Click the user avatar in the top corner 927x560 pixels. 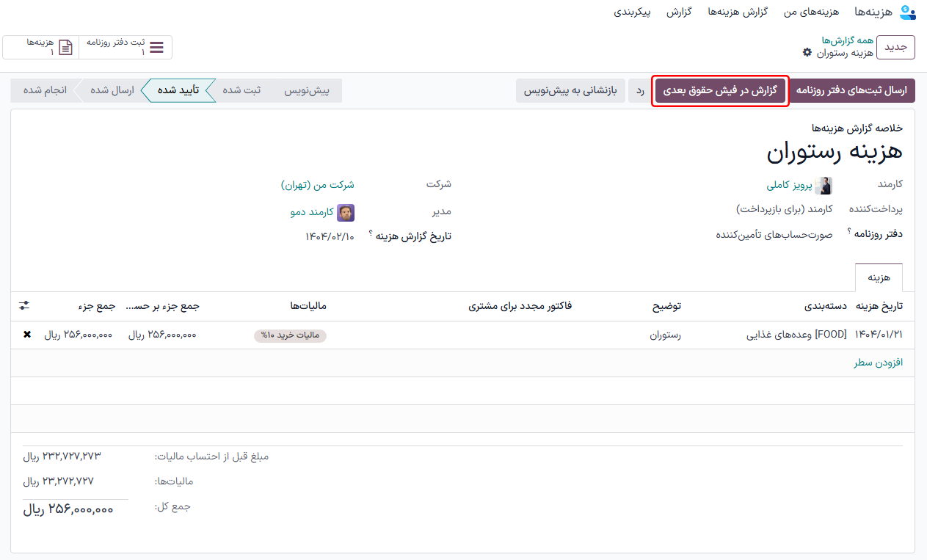(908, 12)
